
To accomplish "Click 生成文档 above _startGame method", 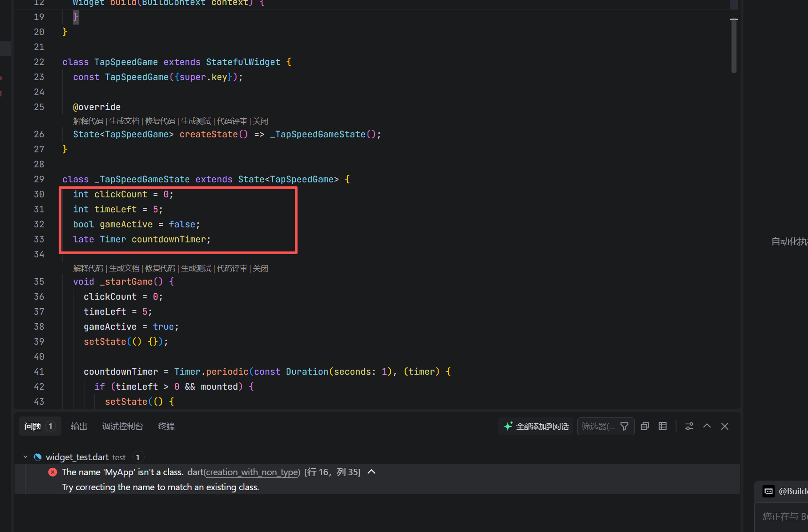I will click(x=124, y=268).
